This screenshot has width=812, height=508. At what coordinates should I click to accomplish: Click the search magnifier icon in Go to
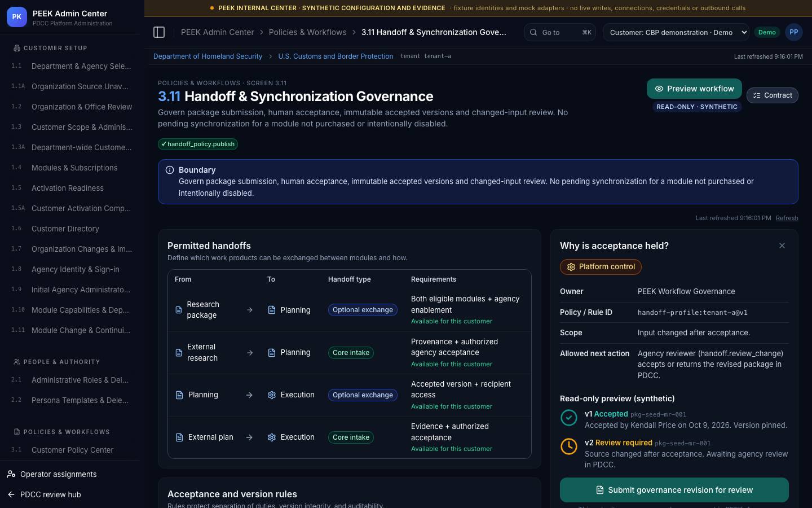pos(533,32)
